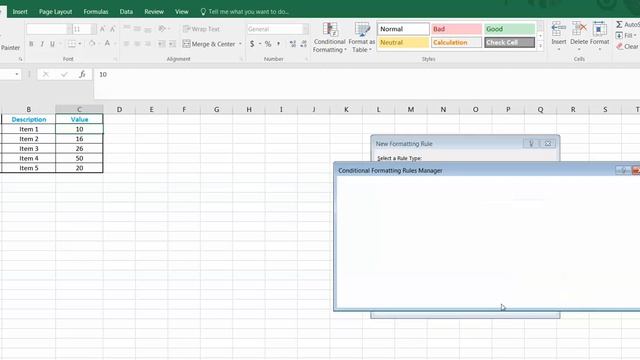Click the Increase Font Size icon

coord(102,29)
